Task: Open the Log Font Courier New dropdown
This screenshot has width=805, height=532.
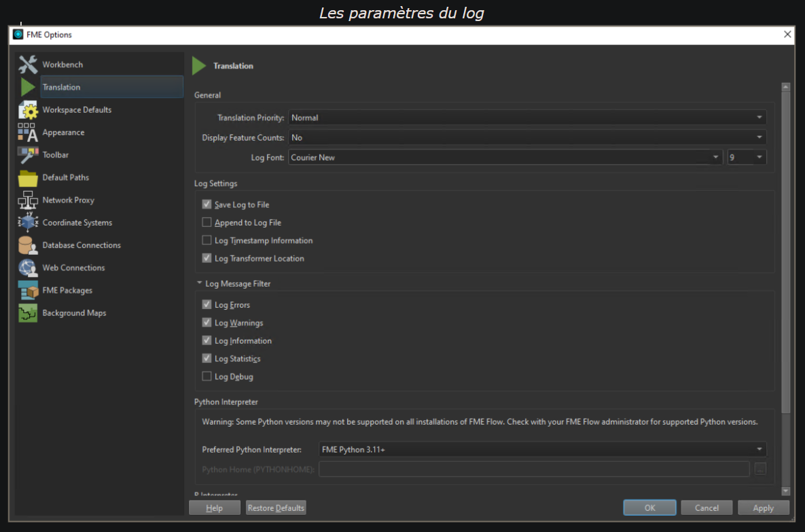Action: tap(505, 157)
